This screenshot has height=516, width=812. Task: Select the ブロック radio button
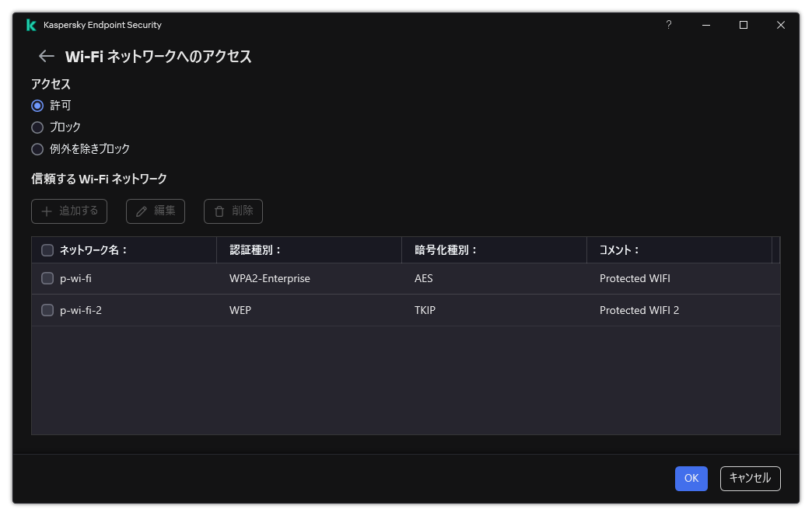pos(37,127)
